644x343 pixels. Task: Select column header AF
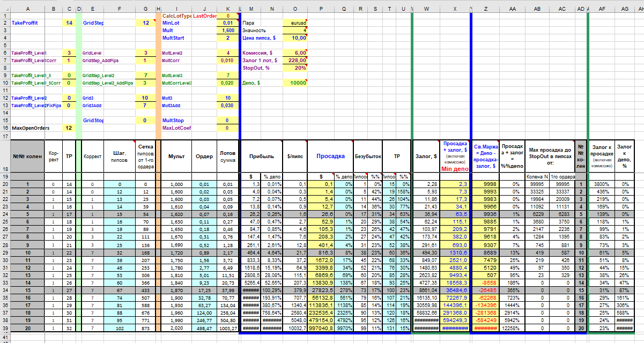click(602, 9)
